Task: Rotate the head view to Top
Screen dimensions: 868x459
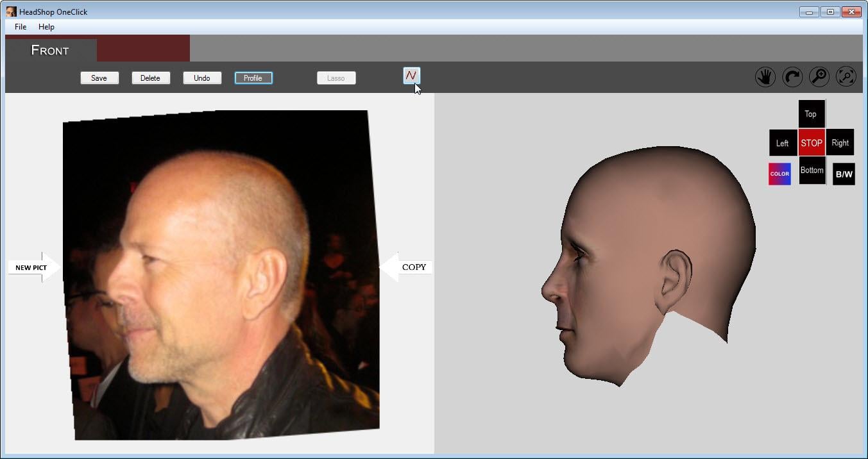Action: pyautogui.click(x=811, y=114)
